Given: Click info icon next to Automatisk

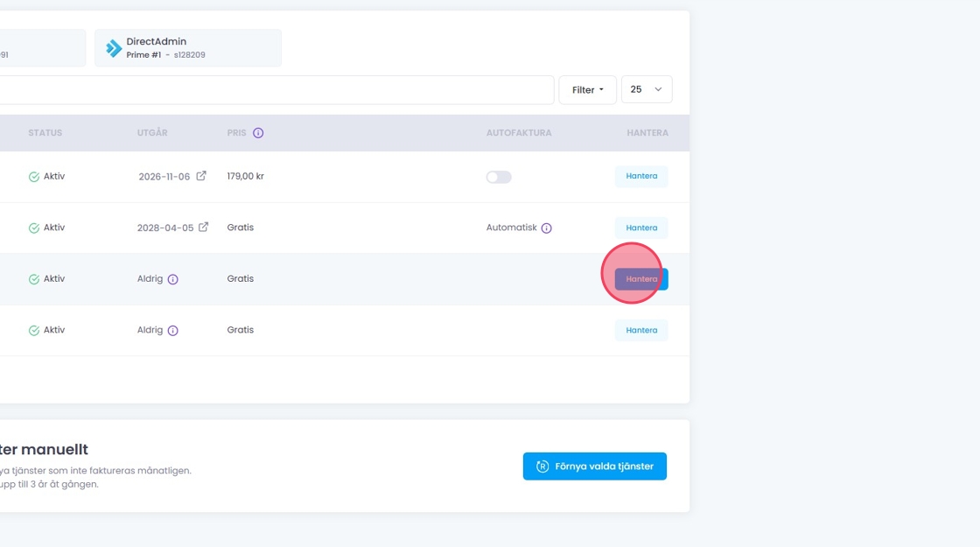Looking at the screenshot, I should tap(546, 228).
